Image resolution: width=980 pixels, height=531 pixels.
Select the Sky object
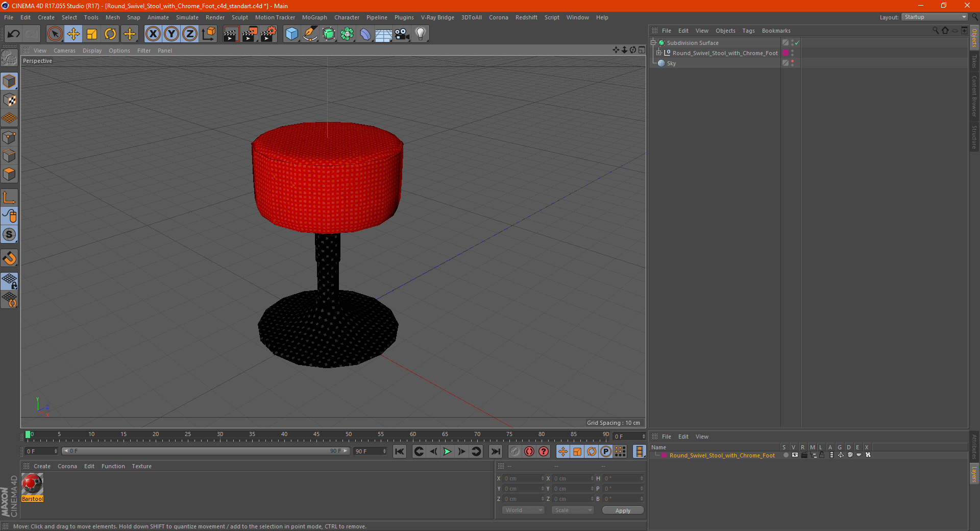click(671, 63)
